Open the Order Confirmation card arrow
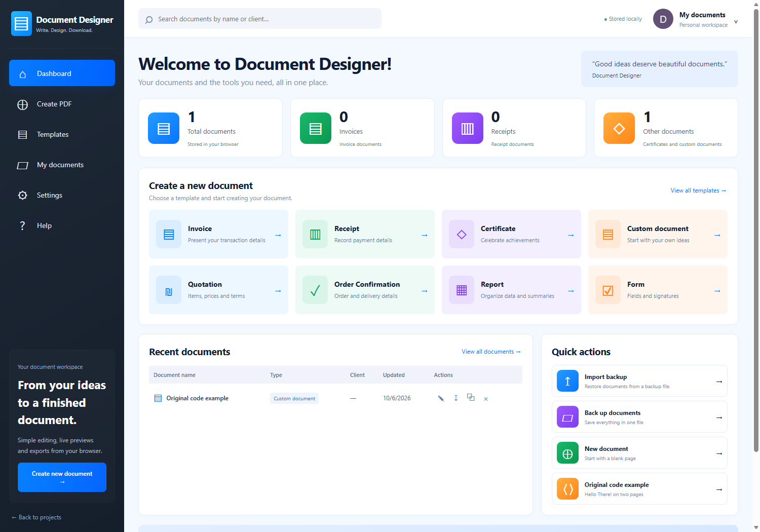 (x=425, y=291)
